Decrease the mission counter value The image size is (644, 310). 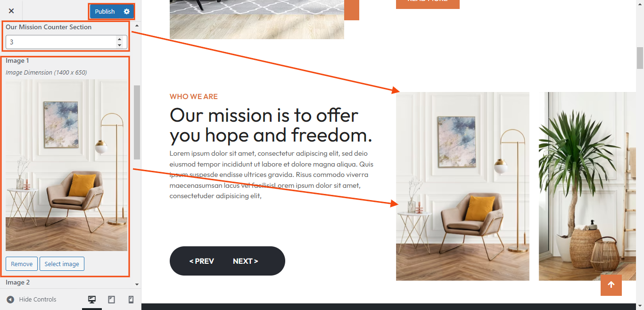120,45
